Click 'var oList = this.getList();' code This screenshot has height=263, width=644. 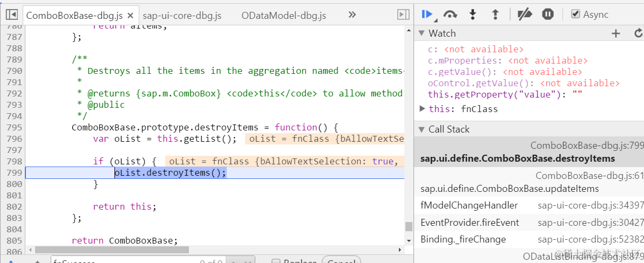point(165,139)
